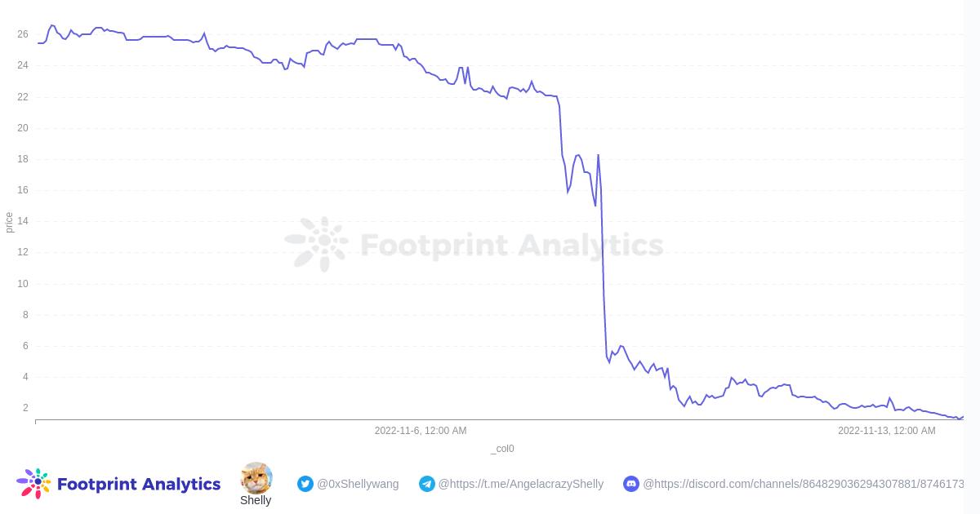Open the AngelacrazyShelly Telegram link
The height and width of the screenshot is (514, 980).
[x=521, y=484]
